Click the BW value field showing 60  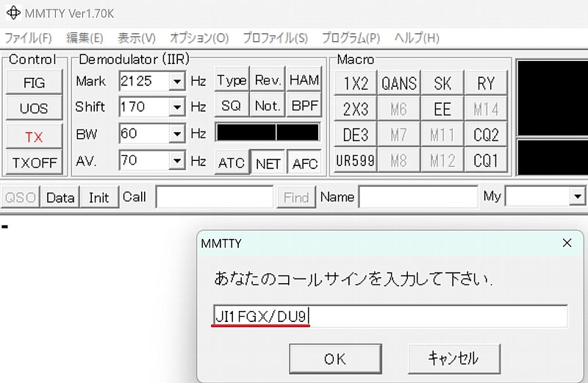pyautogui.click(x=144, y=134)
